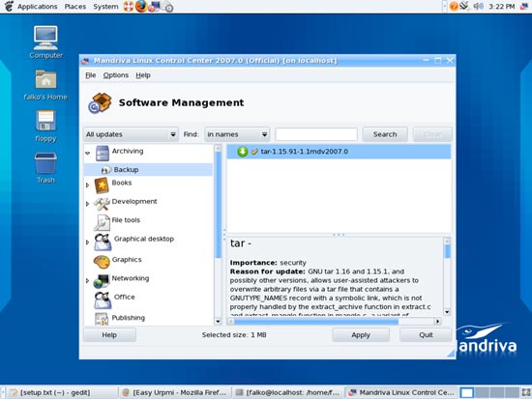Open the Help menu
The width and height of the screenshot is (532, 399).
pyautogui.click(x=143, y=75)
